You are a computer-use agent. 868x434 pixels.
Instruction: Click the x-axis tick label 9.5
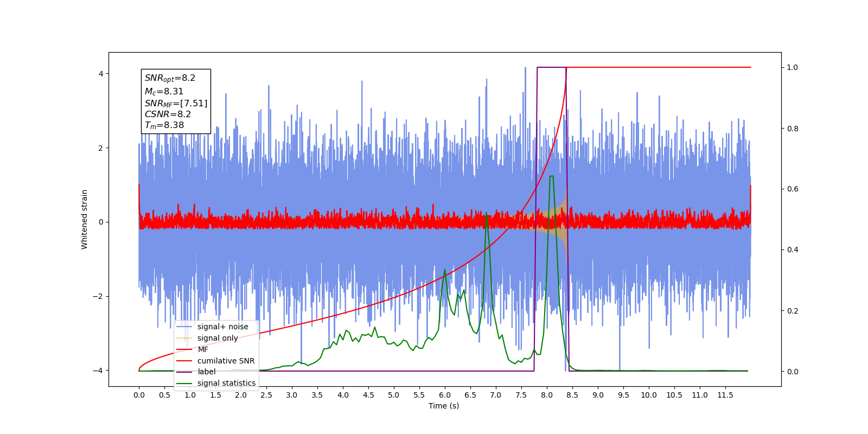(623, 395)
